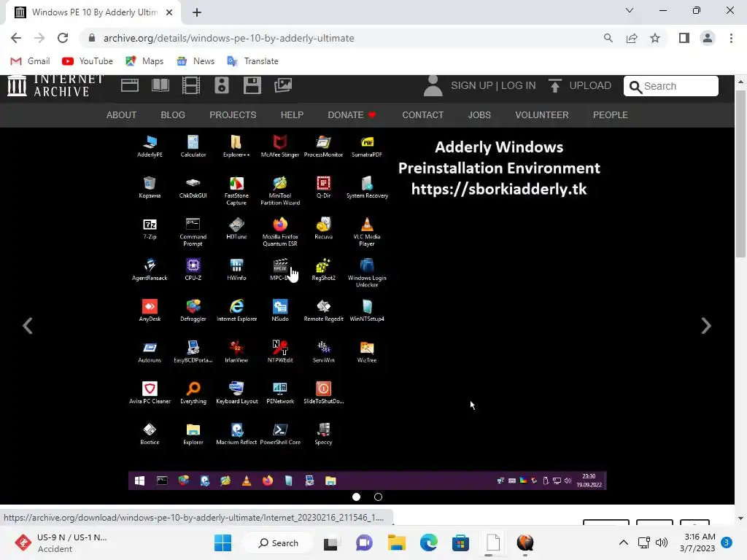Open the tab search dropdown chevron
Image resolution: width=747 pixels, height=560 pixels.
(x=630, y=10)
